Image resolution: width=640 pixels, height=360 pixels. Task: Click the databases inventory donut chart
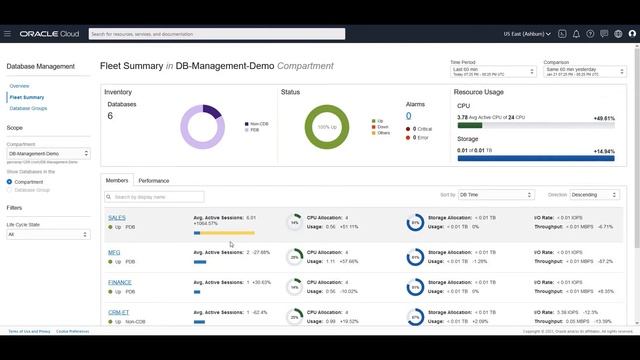pos(202,127)
